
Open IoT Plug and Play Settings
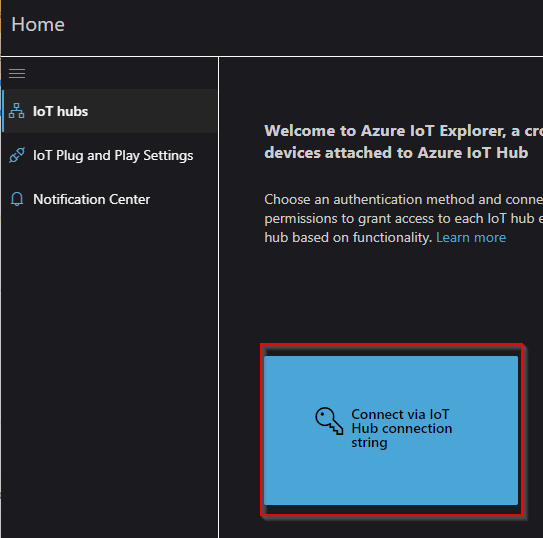point(110,155)
